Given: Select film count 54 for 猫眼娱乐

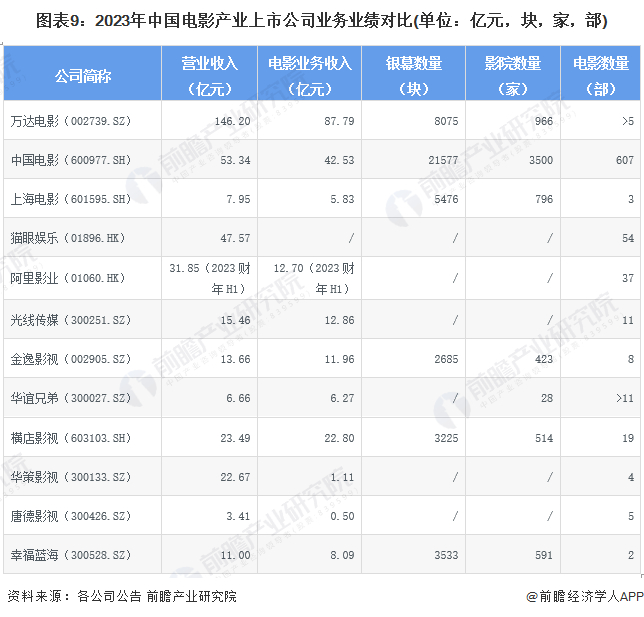Looking at the screenshot, I should tap(628, 238).
